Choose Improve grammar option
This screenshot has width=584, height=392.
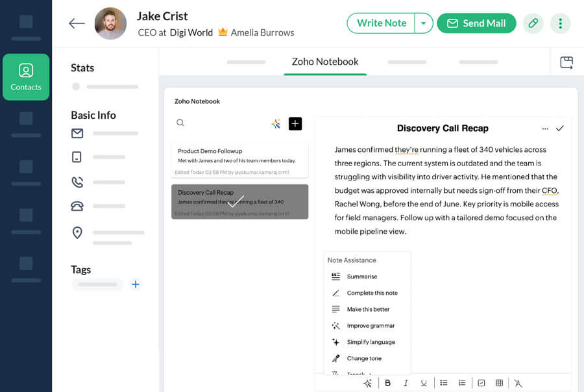(367, 326)
